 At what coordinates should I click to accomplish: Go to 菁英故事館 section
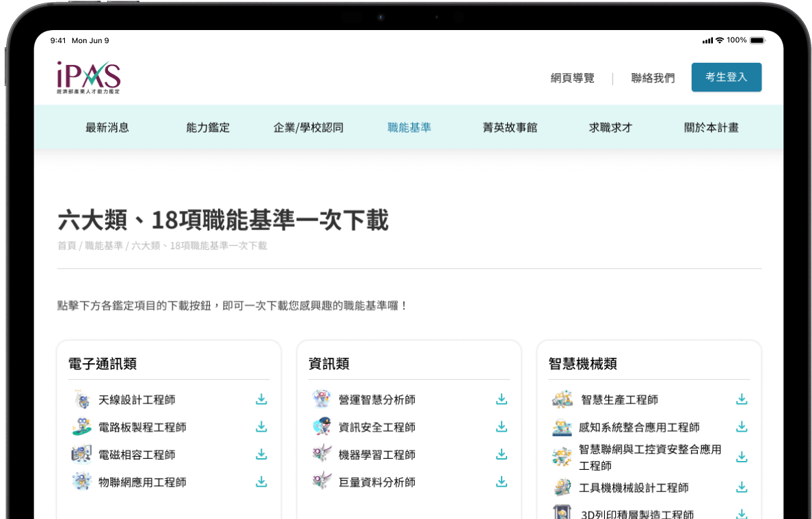(510, 128)
